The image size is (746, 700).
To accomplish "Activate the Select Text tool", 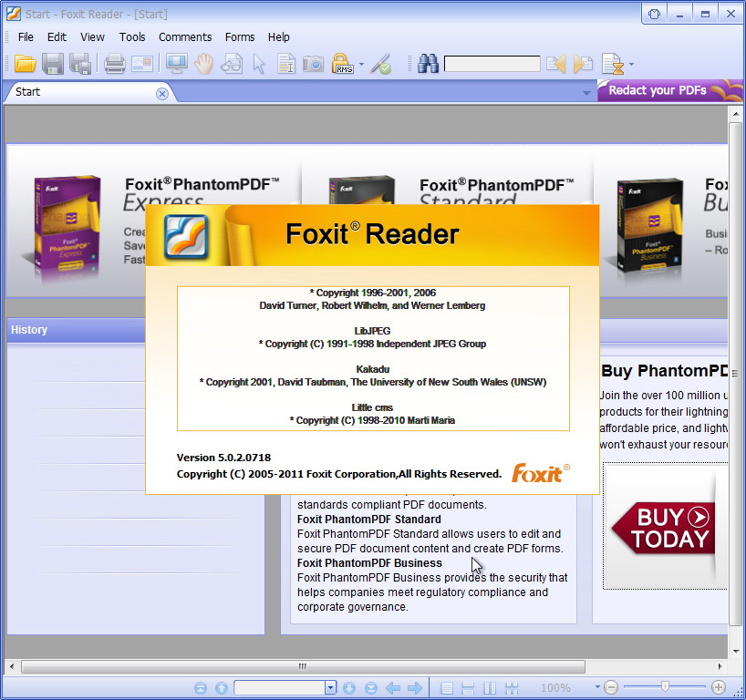I will [x=284, y=64].
